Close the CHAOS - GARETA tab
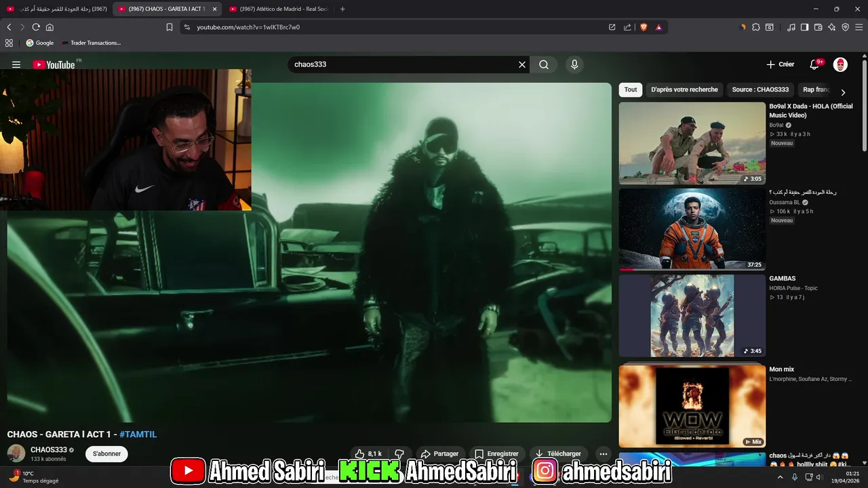The image size is (868, 488). point(214,9)
